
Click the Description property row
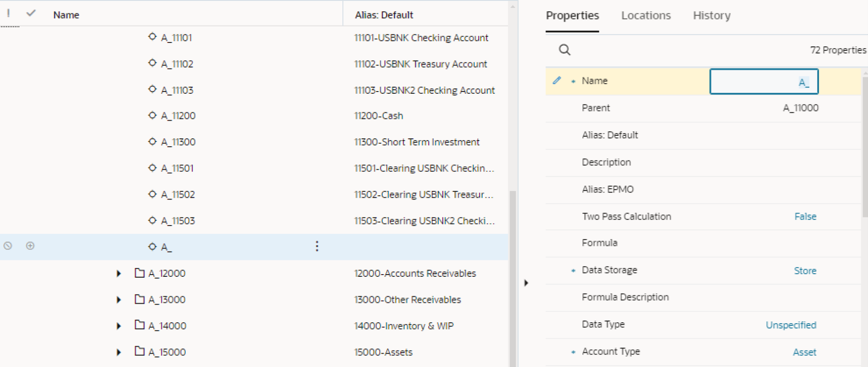click(703, 163)
